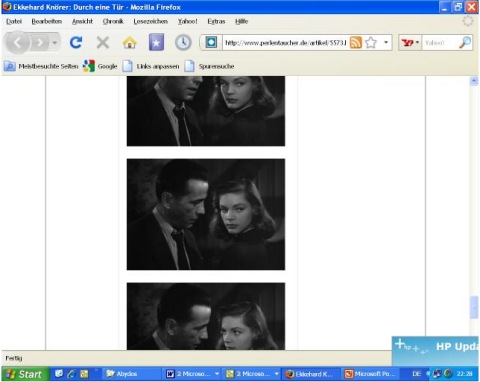
Task: Open the second '2 Microso...' taskbar group
Action: click(x=252, y=374)
